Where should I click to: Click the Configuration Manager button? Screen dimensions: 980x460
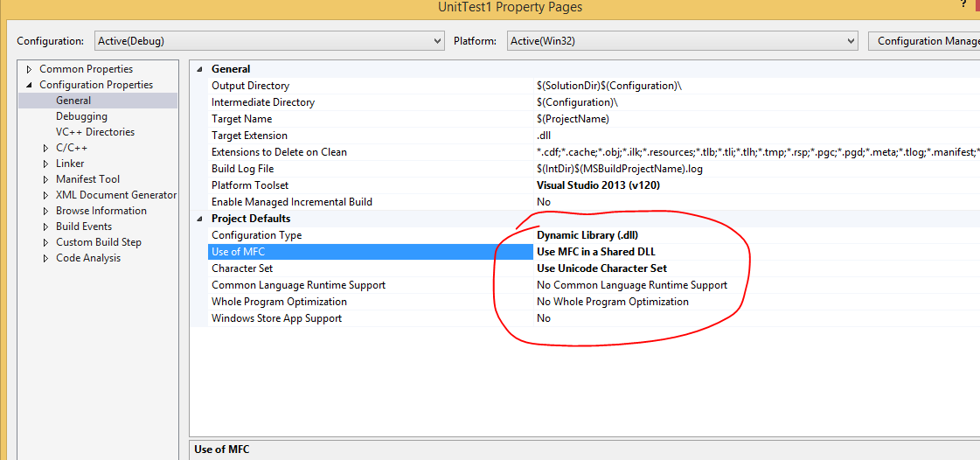923,41
